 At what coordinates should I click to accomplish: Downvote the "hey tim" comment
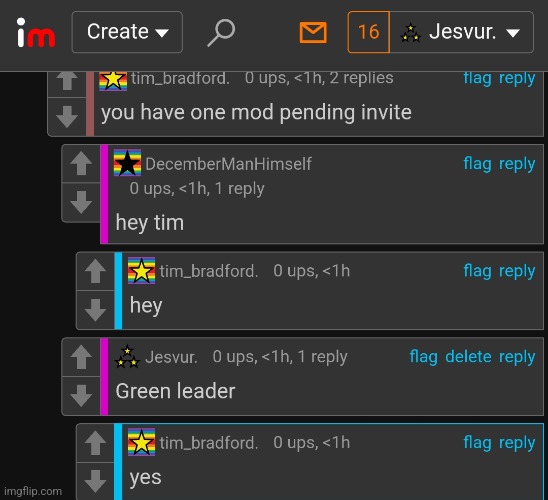[81, 202]
